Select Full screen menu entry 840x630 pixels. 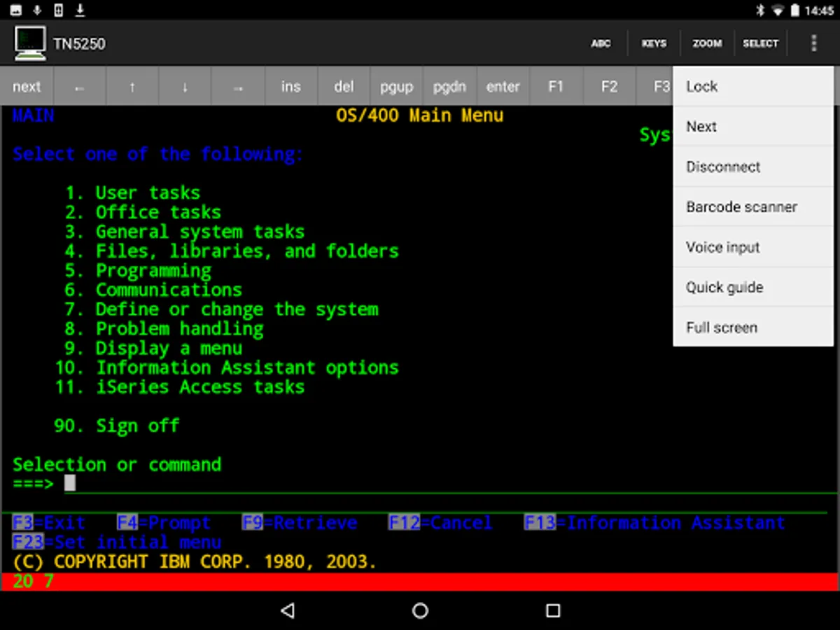(x=753, y=328)
